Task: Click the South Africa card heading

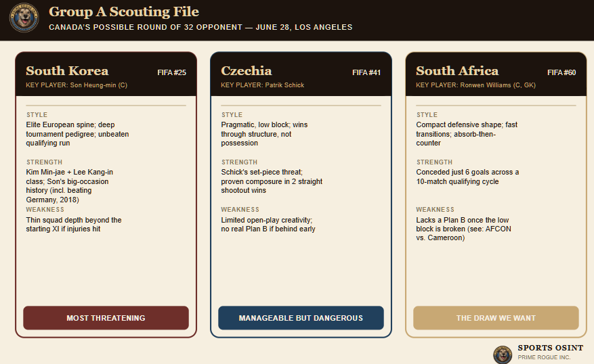Action: click(457, 71)
